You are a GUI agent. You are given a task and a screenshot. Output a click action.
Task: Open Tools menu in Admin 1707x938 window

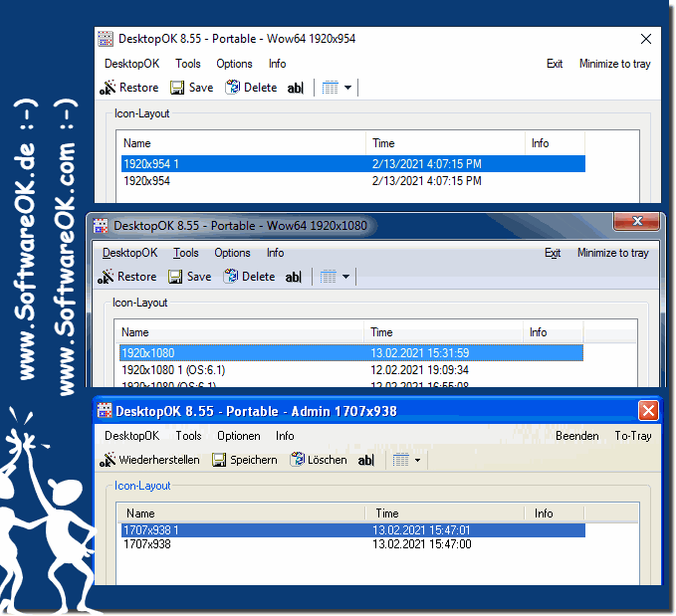[188, 436]
